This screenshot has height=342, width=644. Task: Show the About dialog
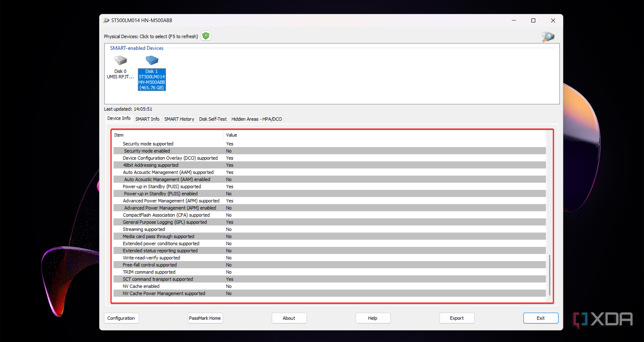[289, 318]
